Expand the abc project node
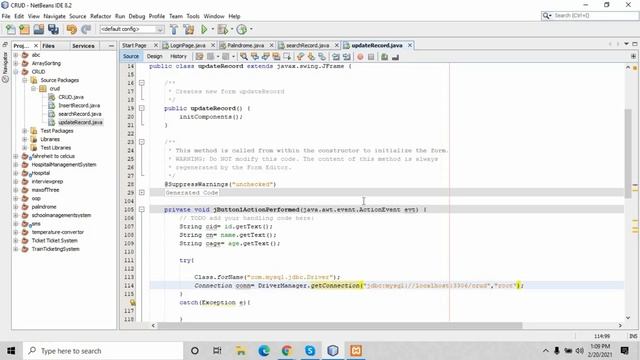 click(16, 55)
